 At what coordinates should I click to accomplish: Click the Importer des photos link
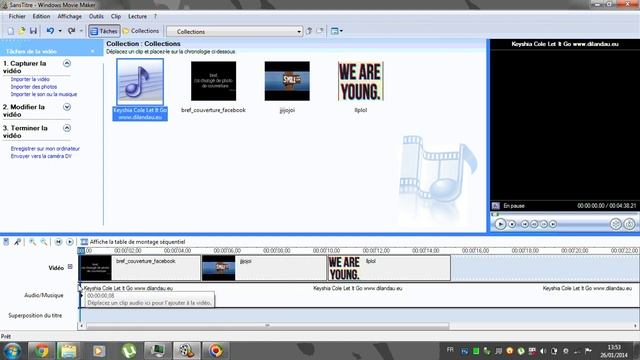[34, 87]
